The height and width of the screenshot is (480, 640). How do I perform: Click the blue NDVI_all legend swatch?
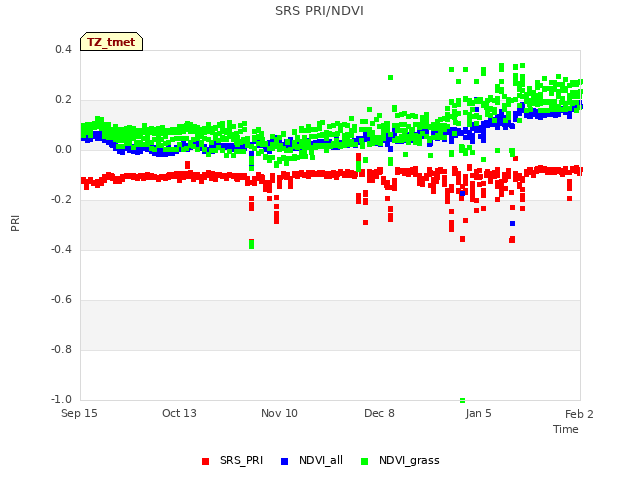point(284,461)
